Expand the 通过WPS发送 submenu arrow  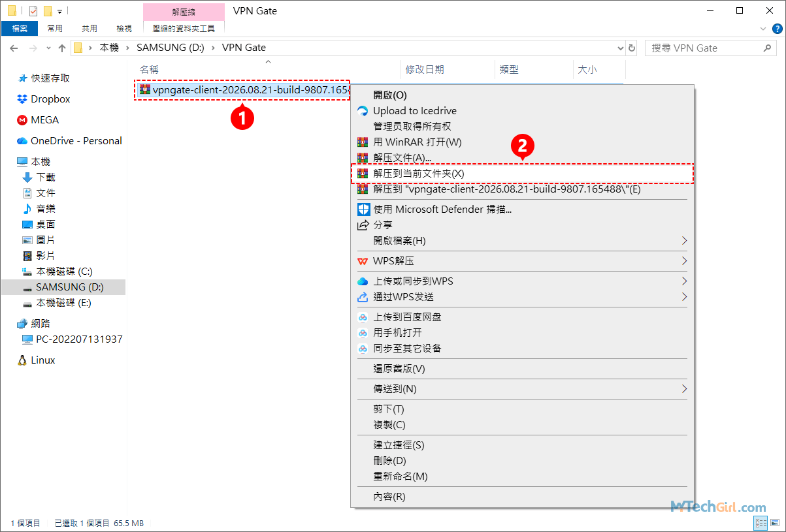(684, 297)
